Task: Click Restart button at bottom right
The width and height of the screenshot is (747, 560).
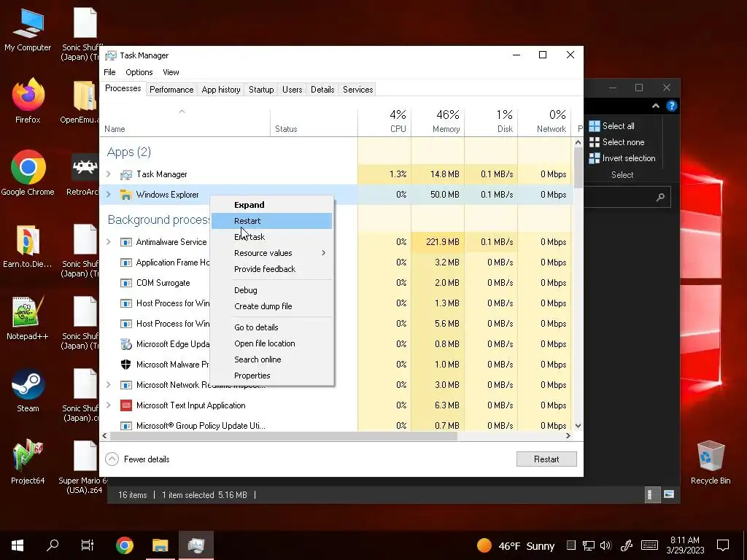Action: tap(546, 459)
